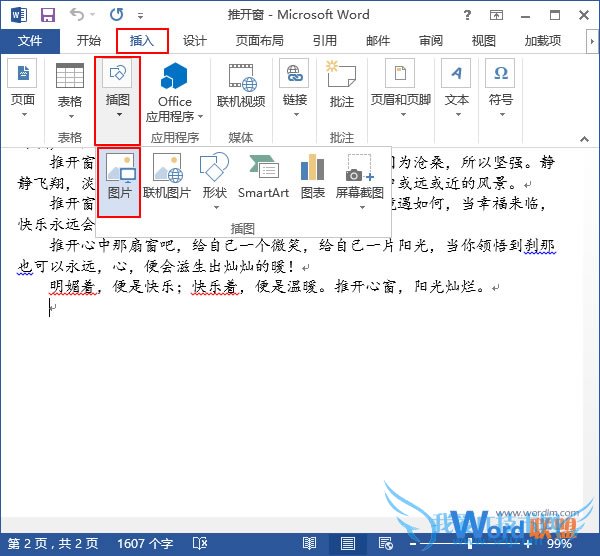The height and width of the screenshot is (556, 600).
Task: Open zoom dialog via 99% level
Action: point(559,544)
